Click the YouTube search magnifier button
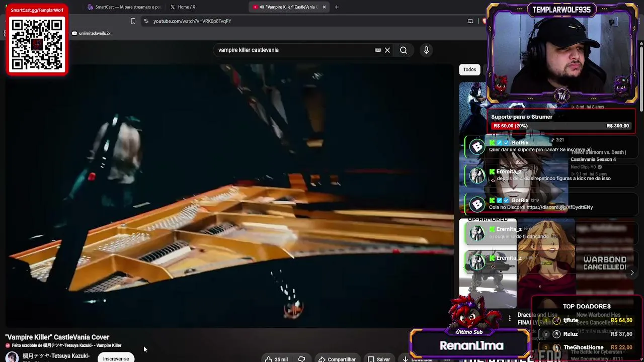 (x=404, y=50)
